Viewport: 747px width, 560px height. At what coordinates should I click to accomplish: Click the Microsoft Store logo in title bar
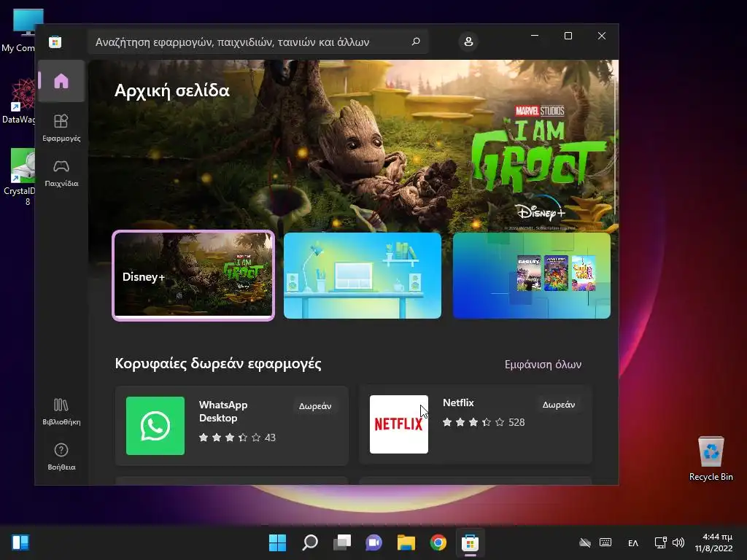[x=55, y=42]
